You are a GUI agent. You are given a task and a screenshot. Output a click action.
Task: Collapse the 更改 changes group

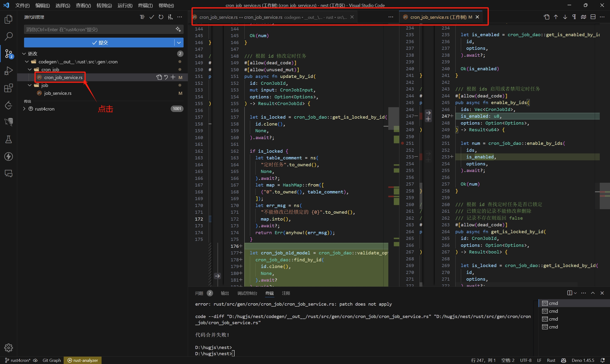click(x=24, y=53)
